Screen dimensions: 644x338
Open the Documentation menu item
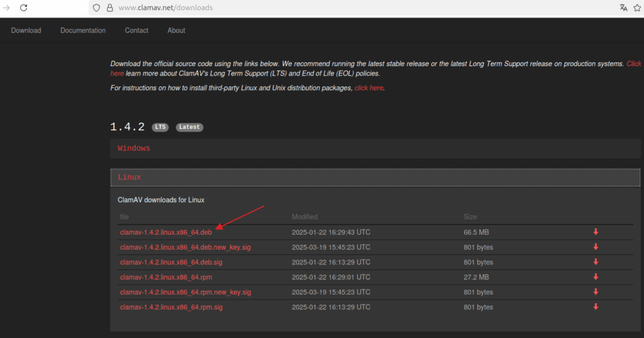pos(83,30)
